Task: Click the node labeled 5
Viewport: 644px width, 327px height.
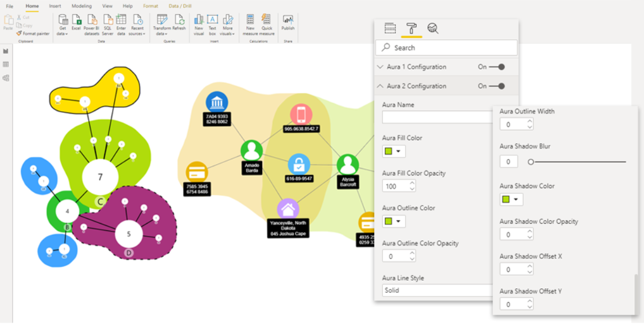Action: coord(129,234)
